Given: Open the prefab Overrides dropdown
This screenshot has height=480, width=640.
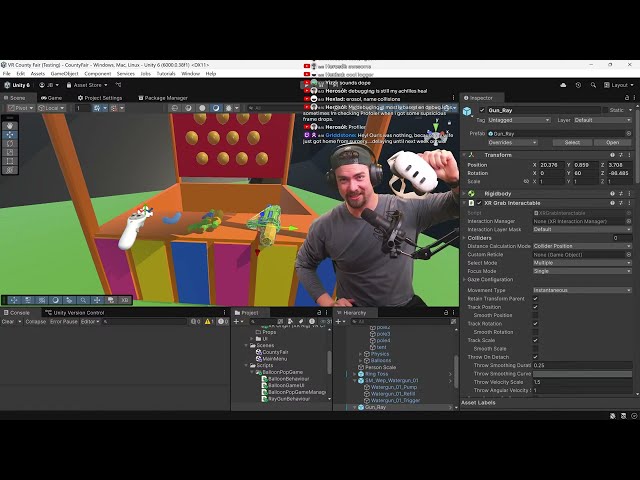Looking at the screenshot, I should point(512,142).
